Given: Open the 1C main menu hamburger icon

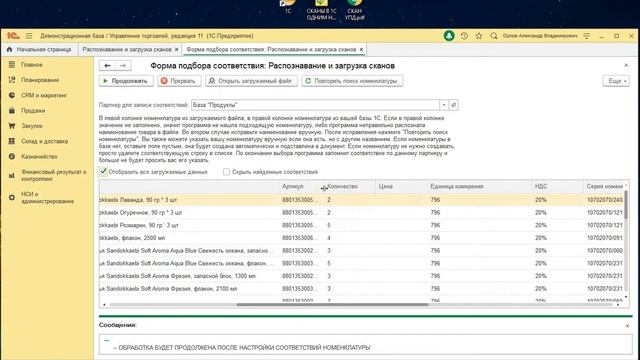Looking at the screenshot, I should tap(29, 36).
